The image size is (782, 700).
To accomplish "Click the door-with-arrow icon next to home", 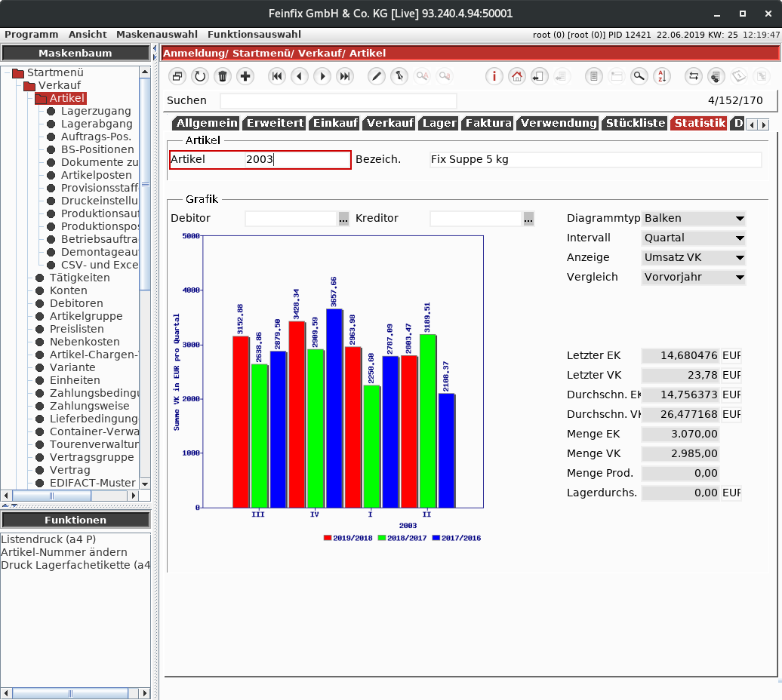I will 539,76.
